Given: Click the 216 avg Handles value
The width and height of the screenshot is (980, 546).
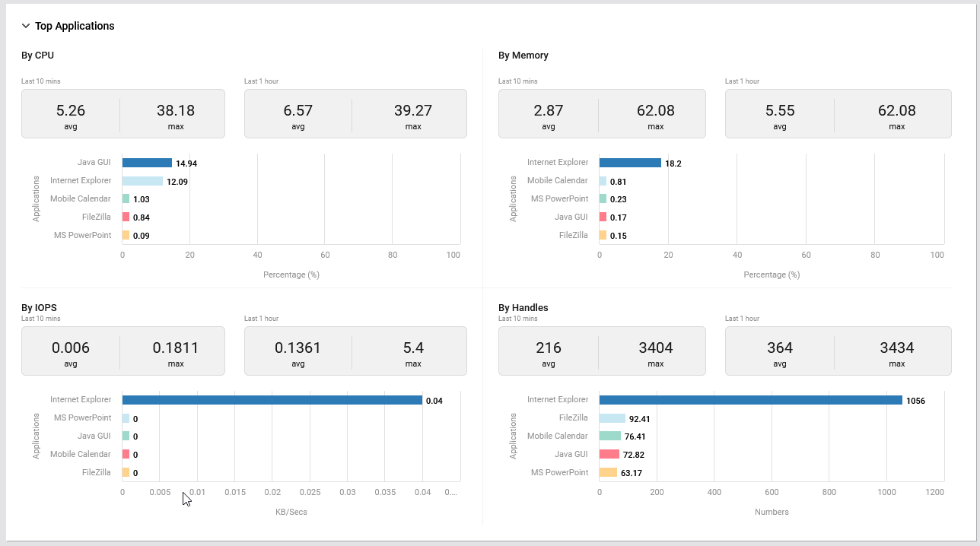Looking at the screenshot, I should point(548,348).
